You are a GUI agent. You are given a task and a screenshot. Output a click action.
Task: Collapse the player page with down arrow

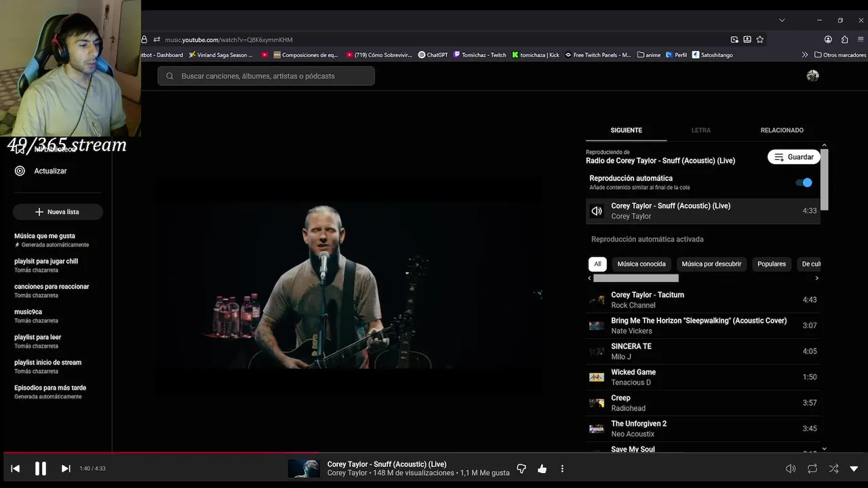click(x=854, y=468)
